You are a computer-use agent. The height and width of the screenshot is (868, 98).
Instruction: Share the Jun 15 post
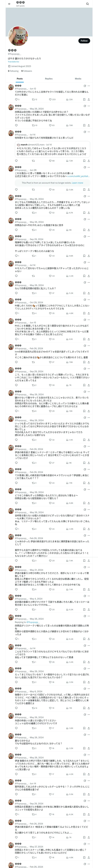point(89,339)
